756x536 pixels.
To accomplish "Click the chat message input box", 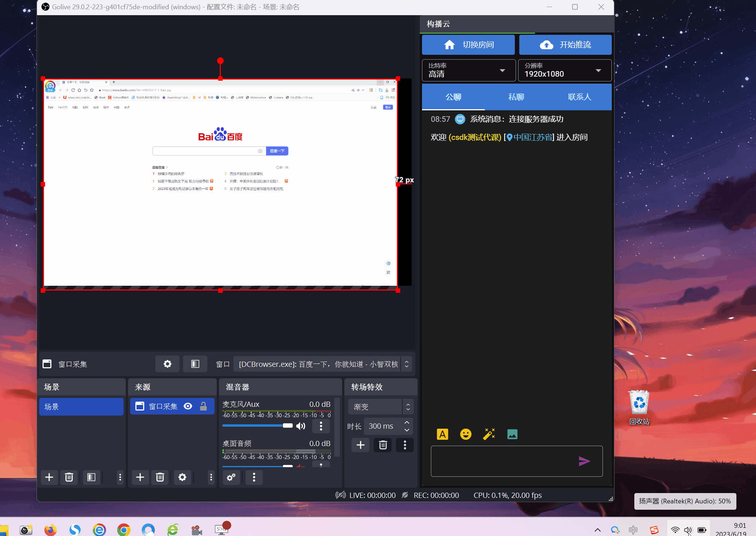I will (x=517, y=461).
